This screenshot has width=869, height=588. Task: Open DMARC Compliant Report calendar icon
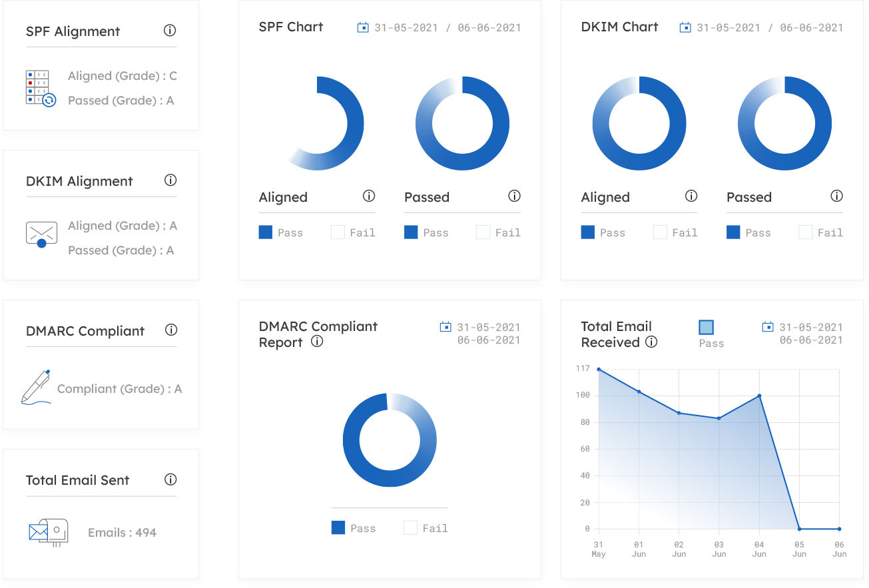[445, 327]
